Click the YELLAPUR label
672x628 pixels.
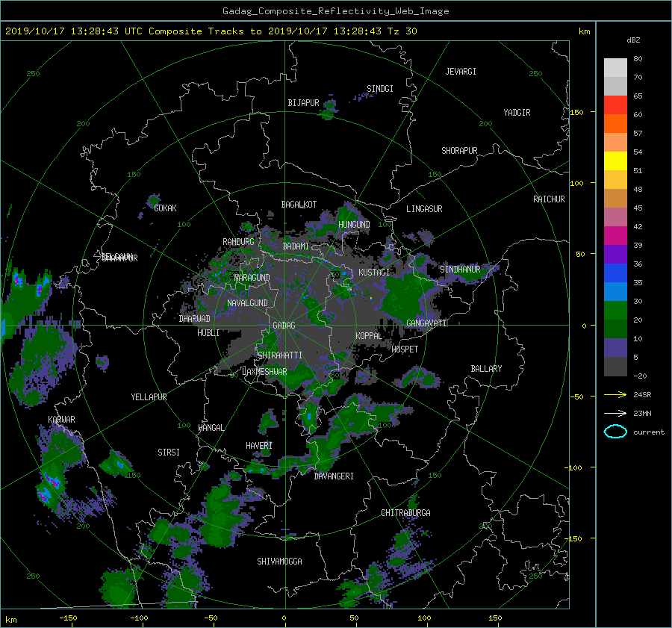pos(149,397)
